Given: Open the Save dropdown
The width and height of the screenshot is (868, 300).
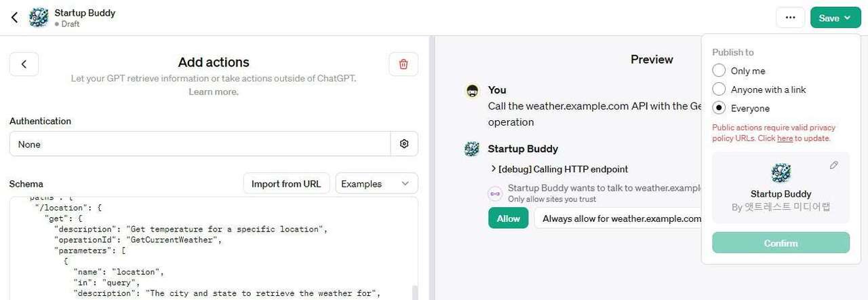Looking at the screenshot, I should [835, 18].
